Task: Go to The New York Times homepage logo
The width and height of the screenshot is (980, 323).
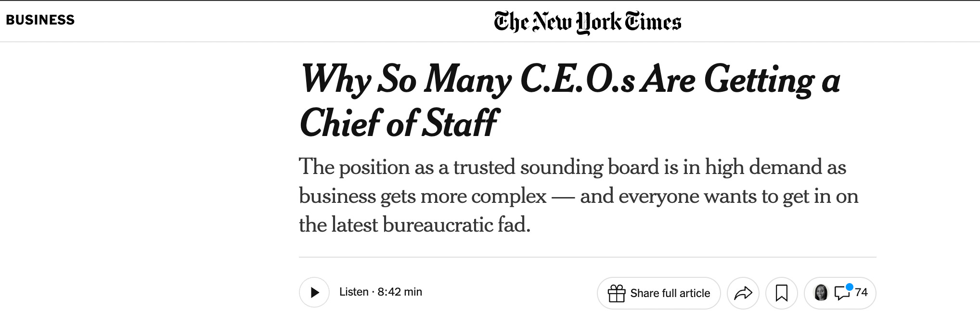Action: pos(587,22)
